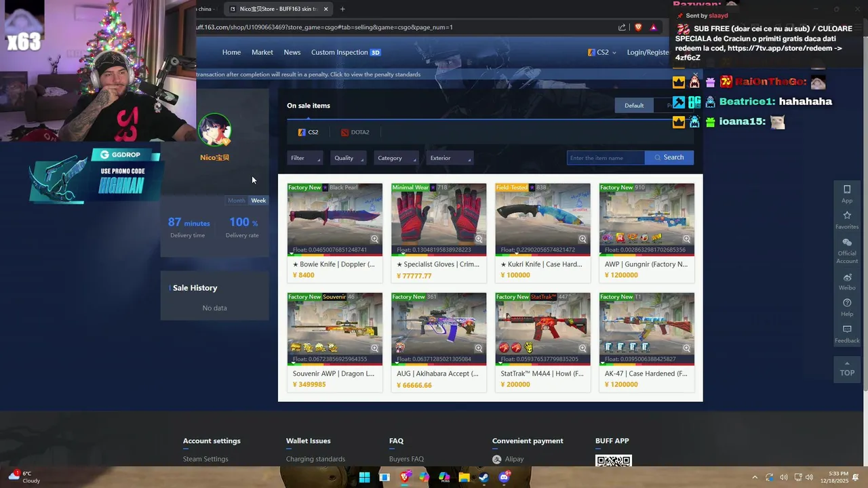The height and width of the screenshot is (488, 868).
Task: Open the Steam Settings footer link
Action: click(205, 459)
